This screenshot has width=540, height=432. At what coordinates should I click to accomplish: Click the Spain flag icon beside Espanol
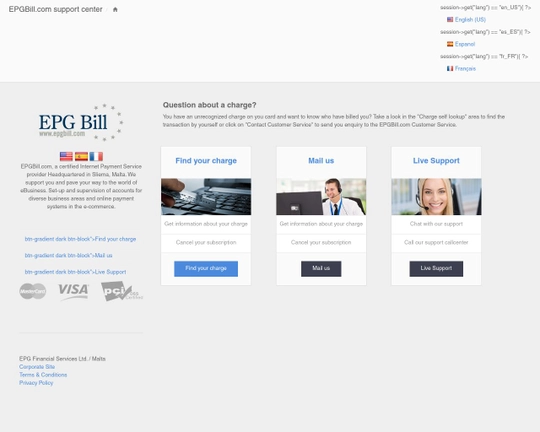(450, 44)
